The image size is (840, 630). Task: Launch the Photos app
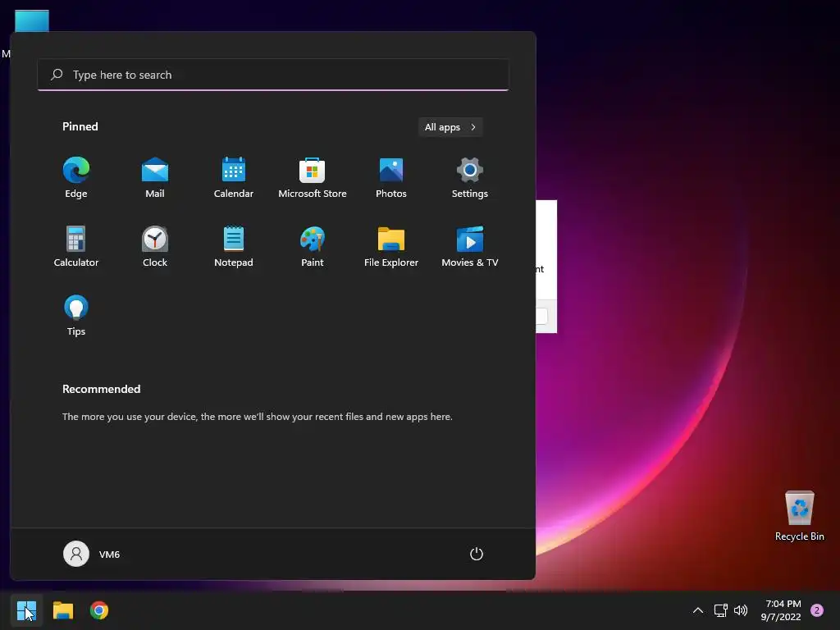pos(391,178)
